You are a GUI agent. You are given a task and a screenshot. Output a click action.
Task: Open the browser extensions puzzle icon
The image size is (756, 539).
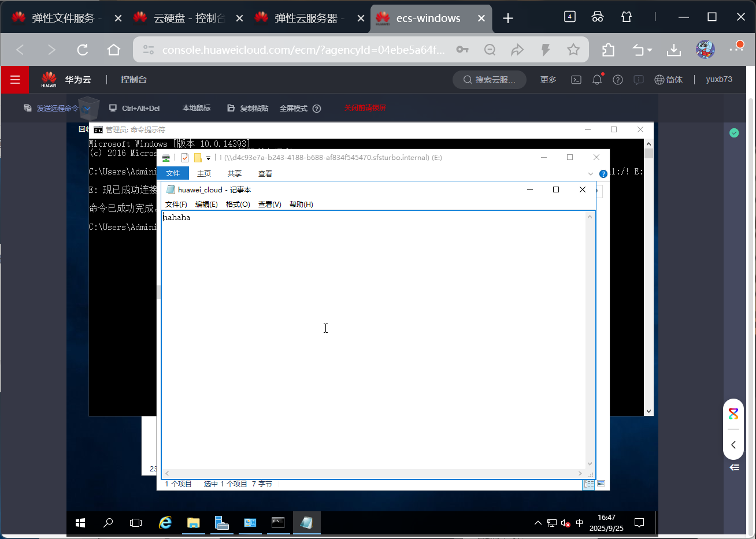click(x=608, y=50)
